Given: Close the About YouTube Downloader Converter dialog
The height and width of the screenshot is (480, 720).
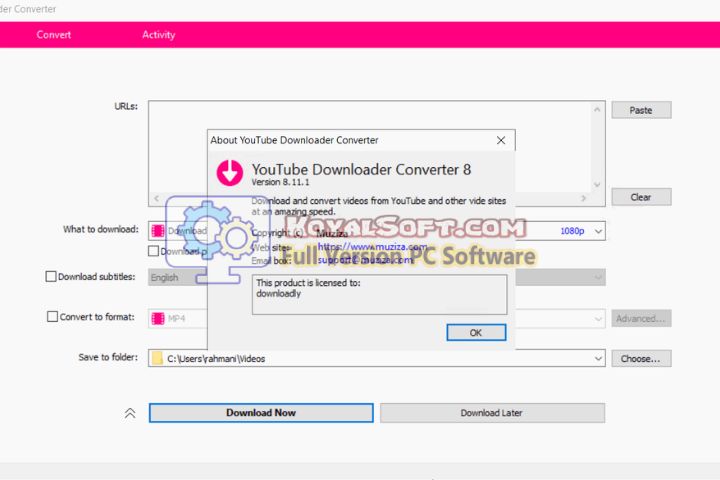Looking at the screenshot, I should (x=501, y=141).
